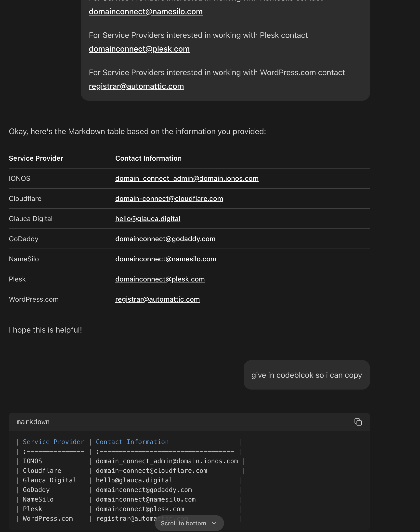420x532 pixels.
Task: Copy the markdown code block
Action: (x=358, y=422)
